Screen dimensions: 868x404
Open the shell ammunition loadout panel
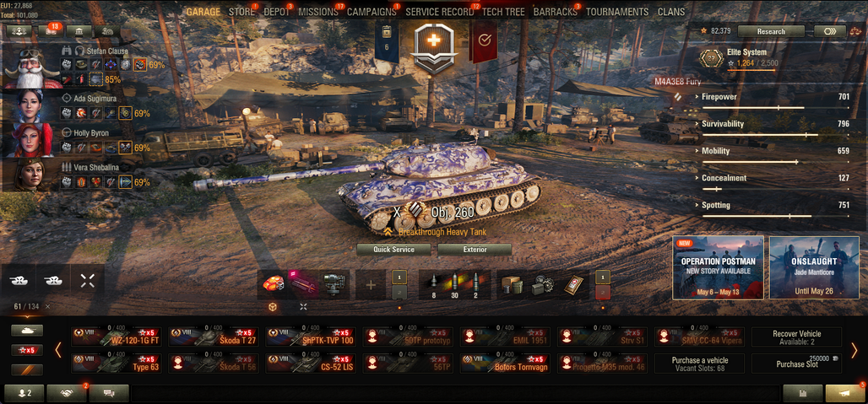pyautogui.click(x=454, y=284)
